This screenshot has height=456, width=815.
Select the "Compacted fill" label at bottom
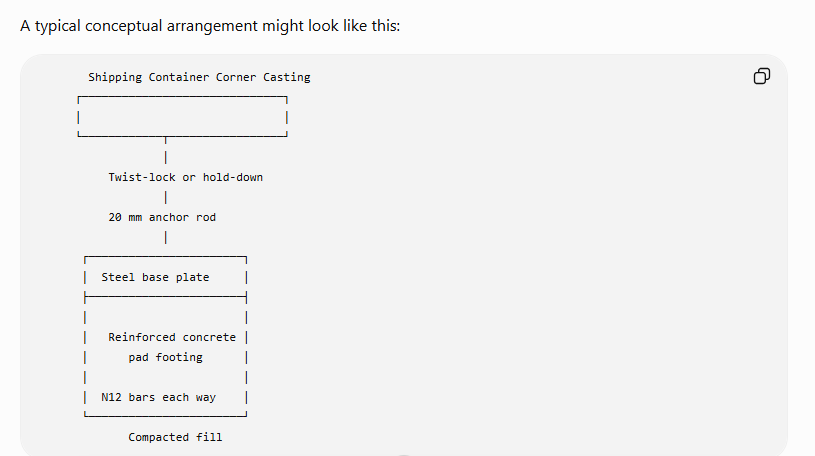175,437
